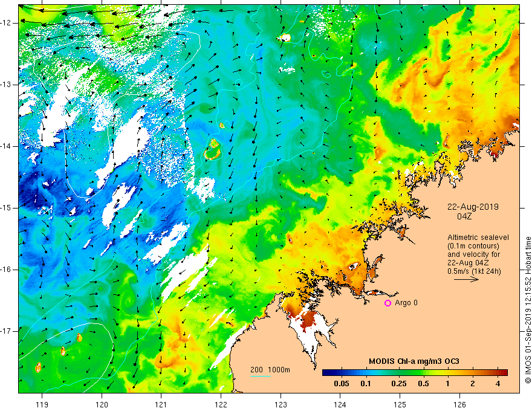Click the 04Z time label under the date
This screenshot has width=532, height=411.
tap(464, 216)
